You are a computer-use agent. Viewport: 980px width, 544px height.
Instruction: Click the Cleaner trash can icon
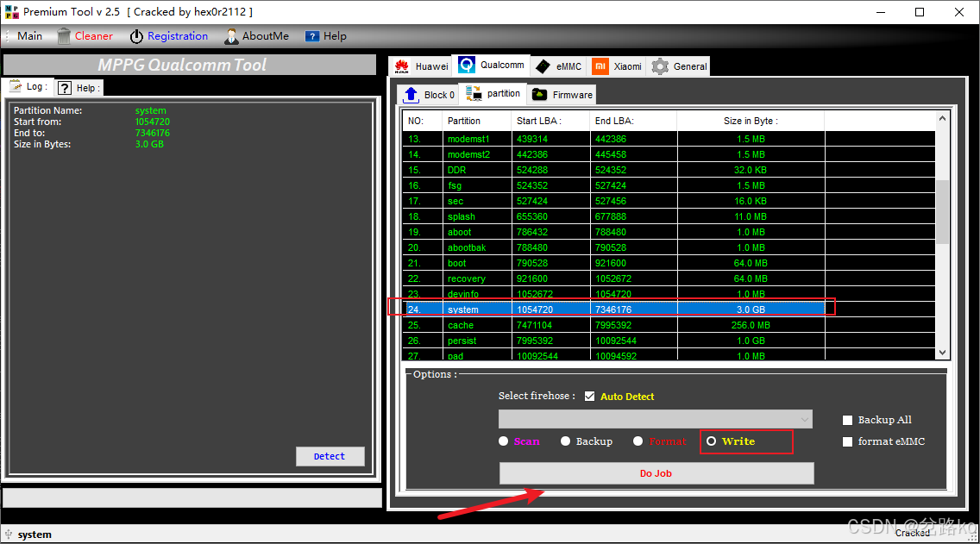[64, 36]
